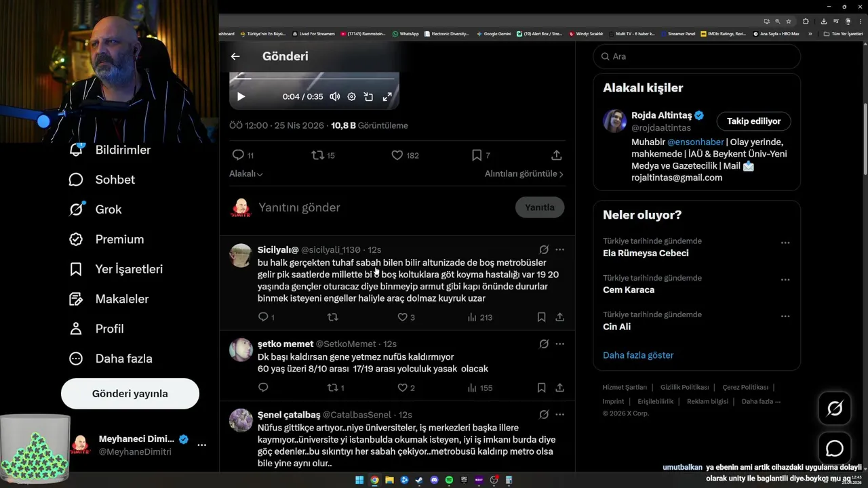Go back using the arrow beside Gönderi

pyautogui.click(x=235, y=56)
